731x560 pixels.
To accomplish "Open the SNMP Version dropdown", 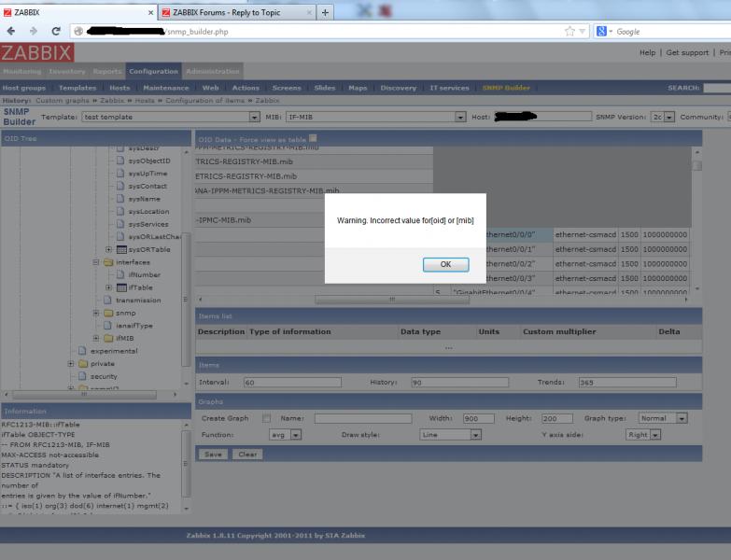I will pyautogui.click(x=669, y=117).
